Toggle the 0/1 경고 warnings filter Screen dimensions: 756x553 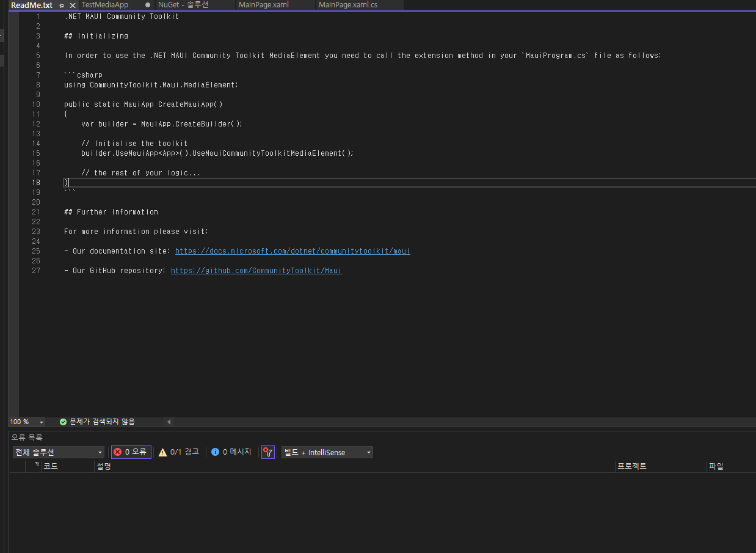[x=178, y=452]
